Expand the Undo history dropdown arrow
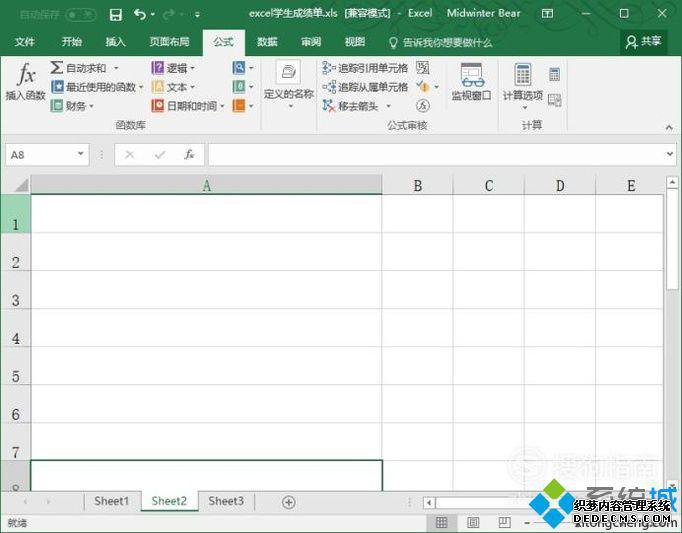 pos(153,15)
